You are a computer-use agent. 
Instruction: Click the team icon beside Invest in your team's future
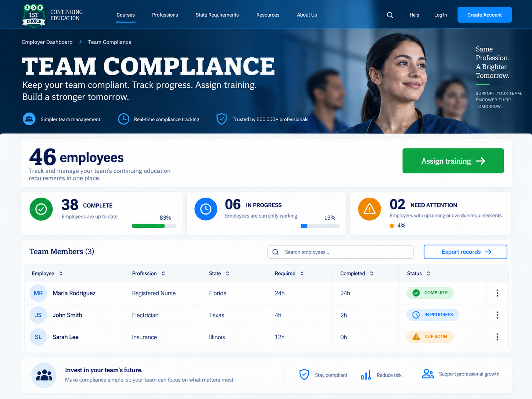pos(44,375)
